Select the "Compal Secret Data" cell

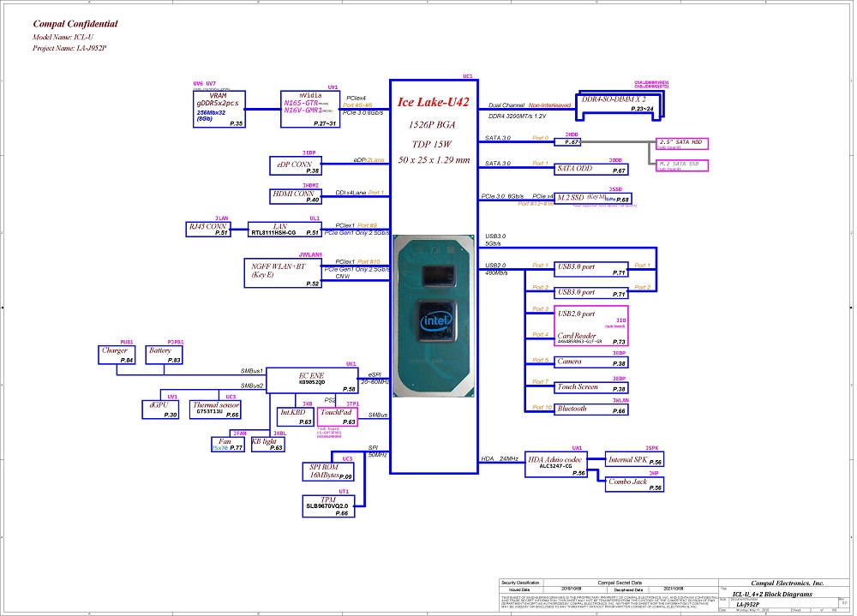pos(620,583)
